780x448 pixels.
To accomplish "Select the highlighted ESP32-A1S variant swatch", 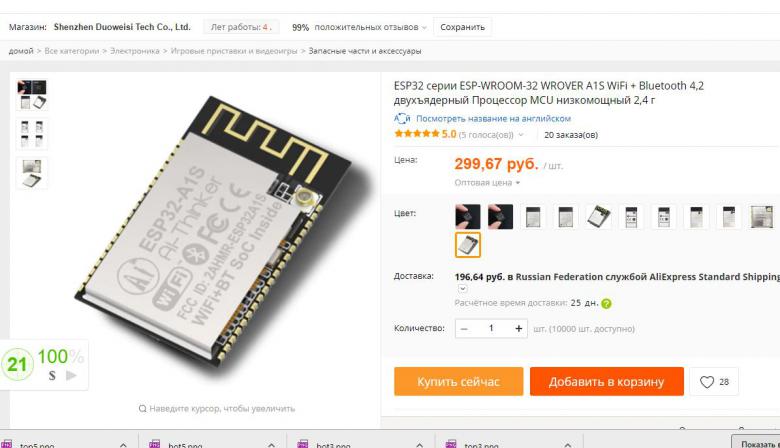I will [x=468, y=245].
